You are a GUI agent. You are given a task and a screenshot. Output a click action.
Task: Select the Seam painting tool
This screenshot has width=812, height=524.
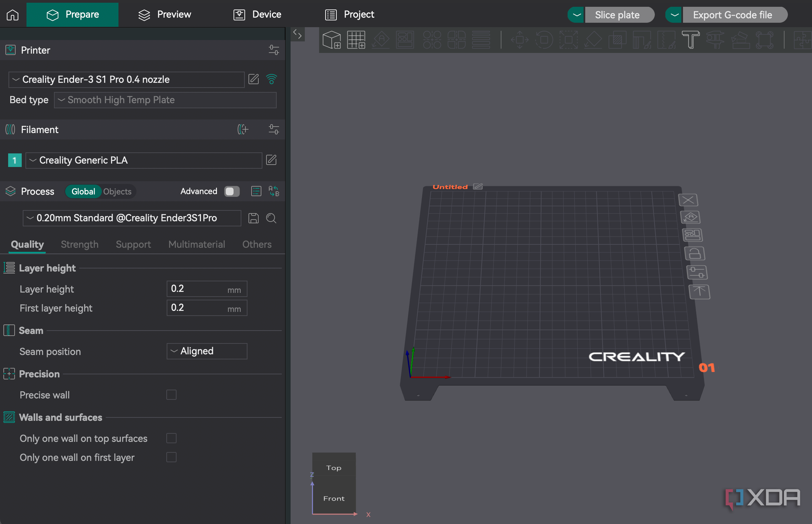coord(666,40)
